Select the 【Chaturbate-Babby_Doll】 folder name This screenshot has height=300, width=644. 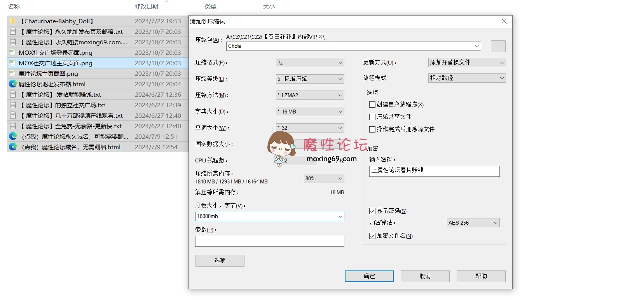coord(57,21)
